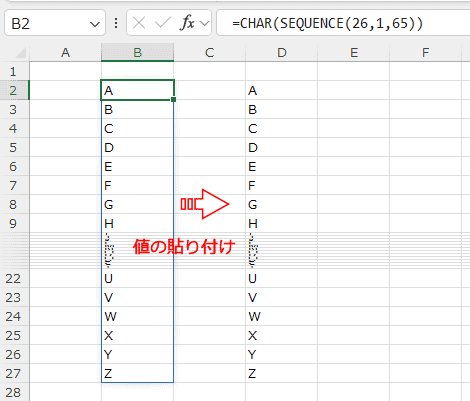The height and width of the screenshot is (401, 470).
Task: Select row 8 header
Action: click(x=15, y=204)
